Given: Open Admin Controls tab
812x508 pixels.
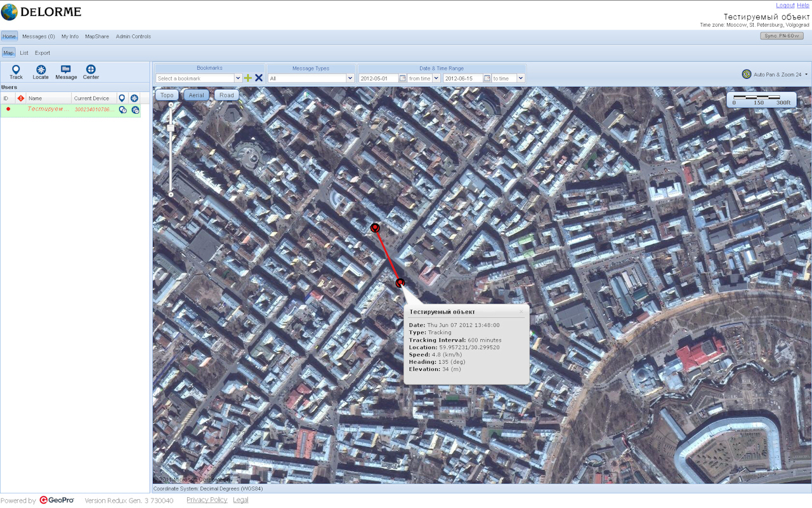Looking at the screenshot, I should [133, 36].
